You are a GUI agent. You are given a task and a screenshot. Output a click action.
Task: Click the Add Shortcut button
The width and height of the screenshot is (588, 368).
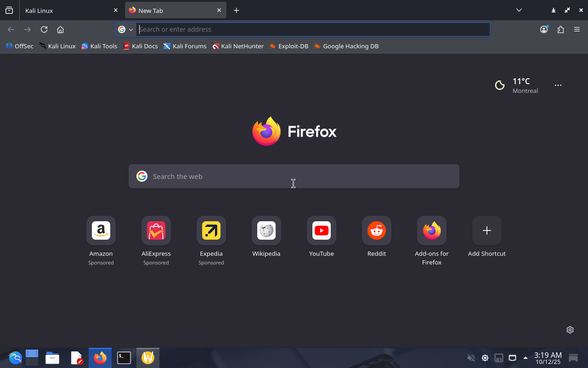click(487, 230)
